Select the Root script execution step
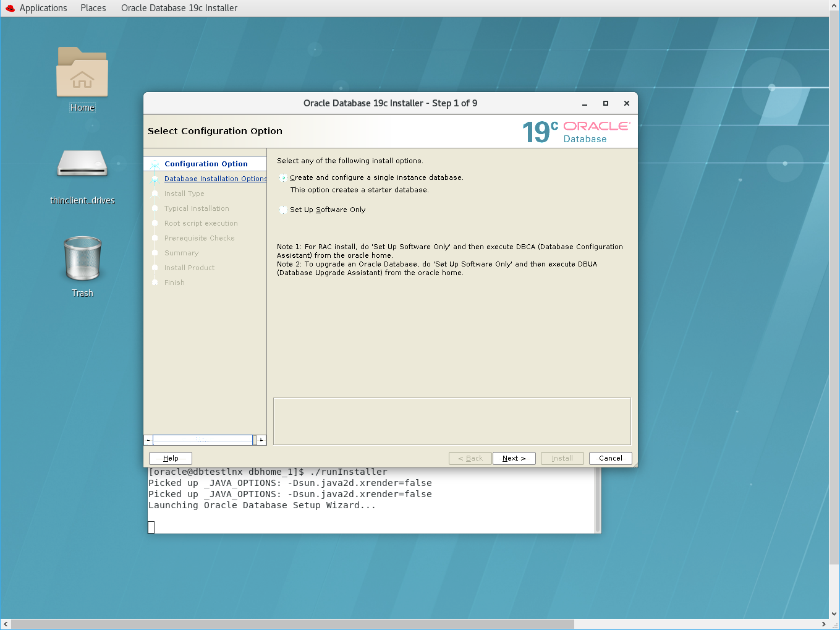The height and width of the screenshot is (630, 840). [201, 223]
